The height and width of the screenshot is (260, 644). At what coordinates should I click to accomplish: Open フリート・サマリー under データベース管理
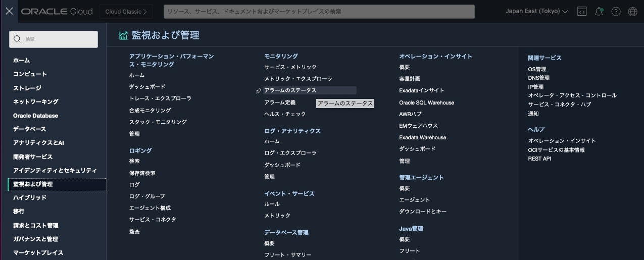(x=288, y=255)
